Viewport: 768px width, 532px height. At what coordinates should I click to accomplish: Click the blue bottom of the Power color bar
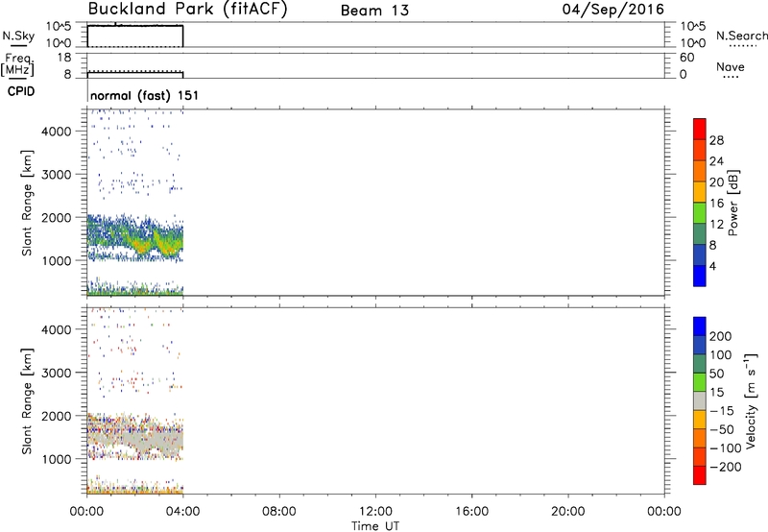pos(700,276)
